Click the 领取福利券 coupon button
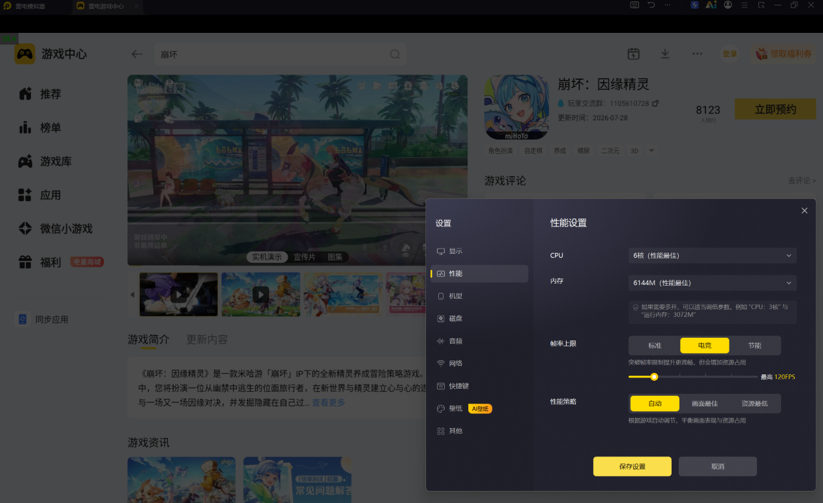823x503 pixels. point(784,54)
